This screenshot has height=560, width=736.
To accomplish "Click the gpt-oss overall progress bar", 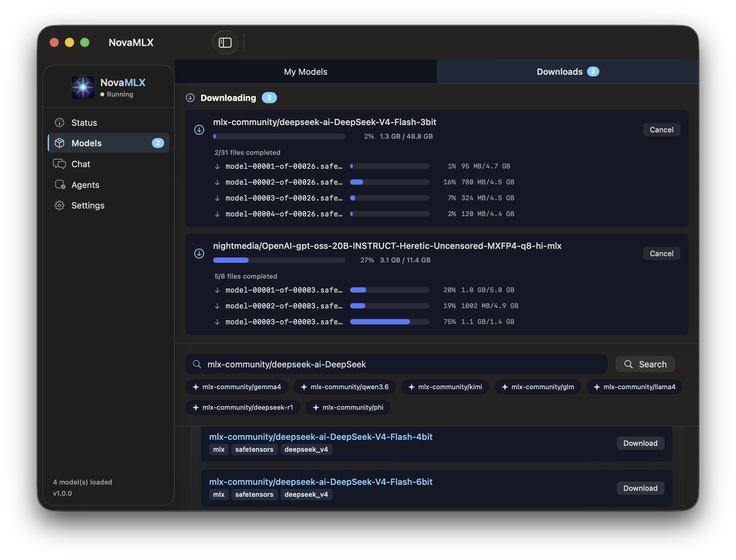I will (x=279, y=260).
